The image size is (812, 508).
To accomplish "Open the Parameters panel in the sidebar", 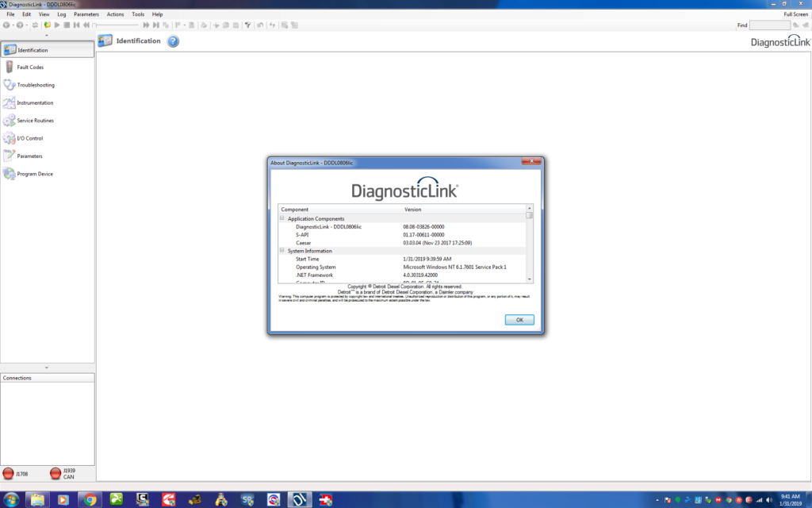I will click(x=47, y=156).
